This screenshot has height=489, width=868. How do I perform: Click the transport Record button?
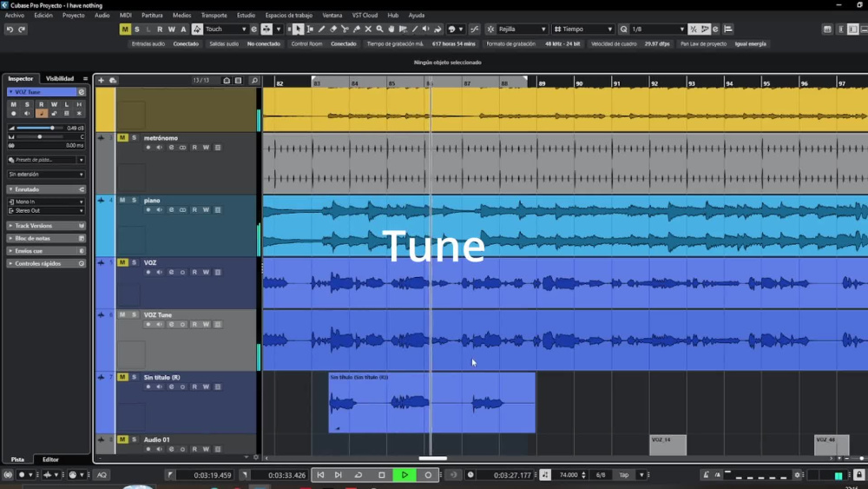tap(428, 475)
